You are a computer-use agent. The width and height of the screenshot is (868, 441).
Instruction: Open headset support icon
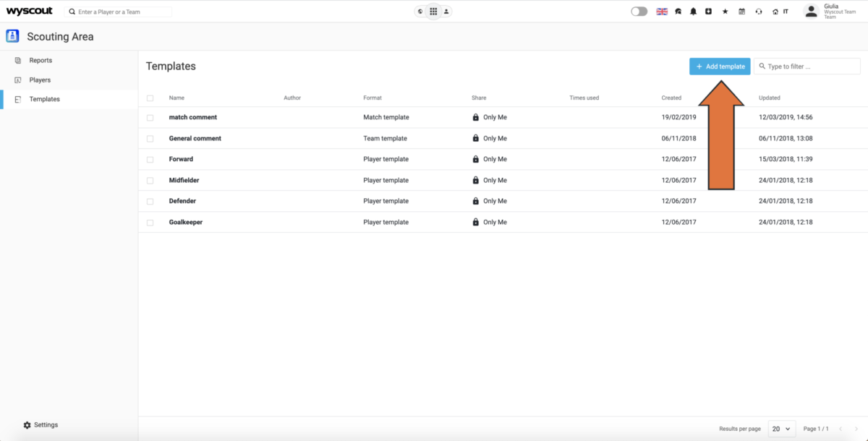point(758,12)
